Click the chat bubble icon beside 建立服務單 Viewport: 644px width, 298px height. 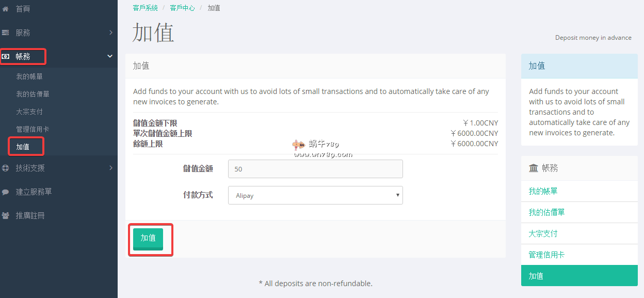click(6, 192)
